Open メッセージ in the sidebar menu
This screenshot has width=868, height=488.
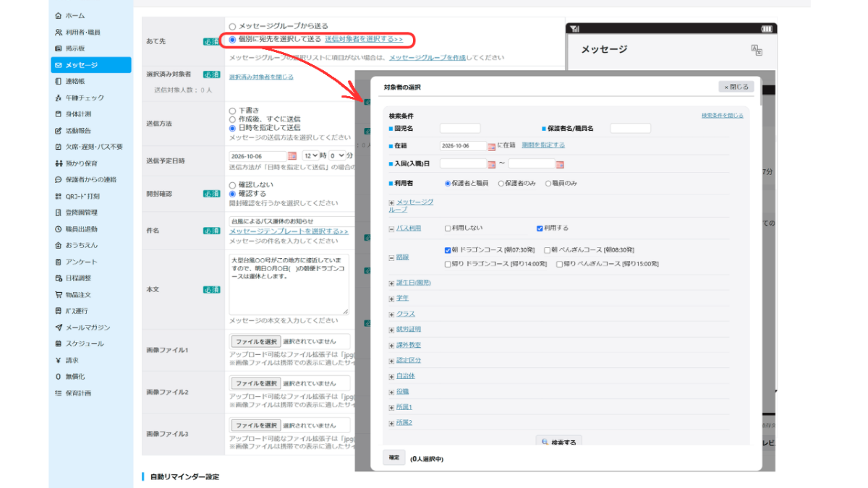click(x=90, y=65)
